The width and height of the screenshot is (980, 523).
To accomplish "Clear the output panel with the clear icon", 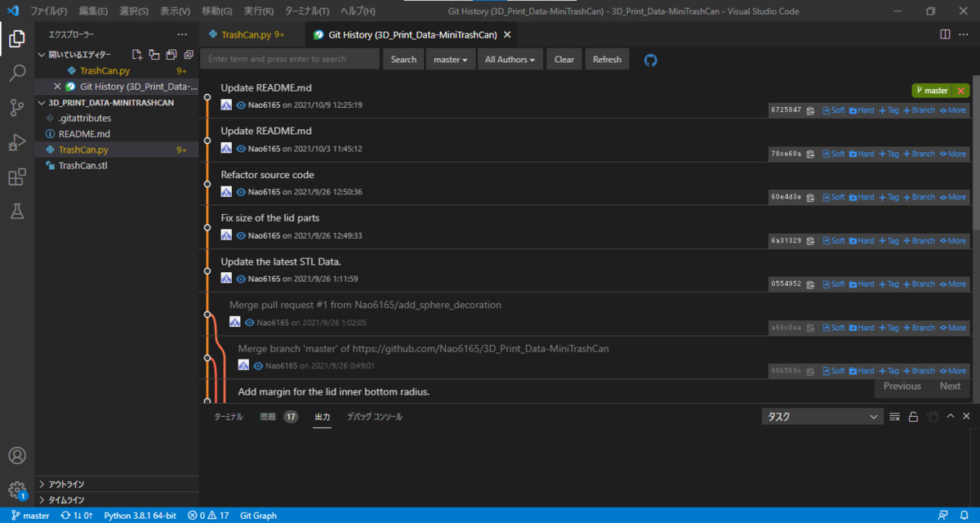I will click(x=894, y=417).
